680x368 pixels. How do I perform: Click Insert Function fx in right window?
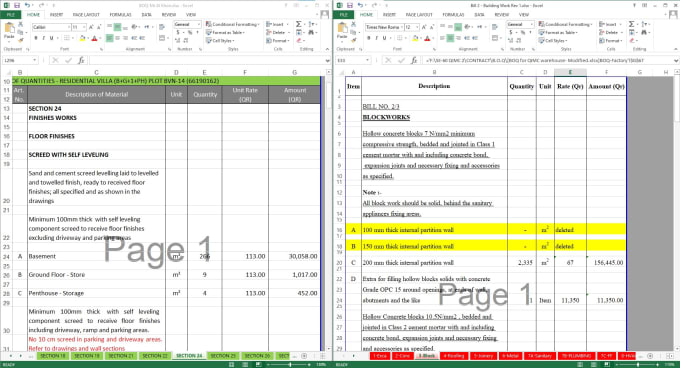point(414,60)
